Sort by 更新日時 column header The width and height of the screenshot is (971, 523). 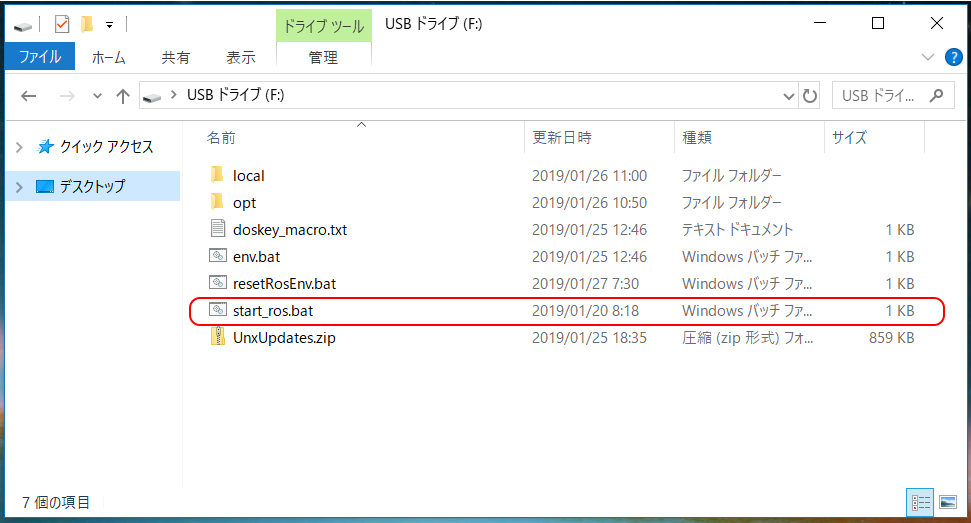tap(562, 137)
